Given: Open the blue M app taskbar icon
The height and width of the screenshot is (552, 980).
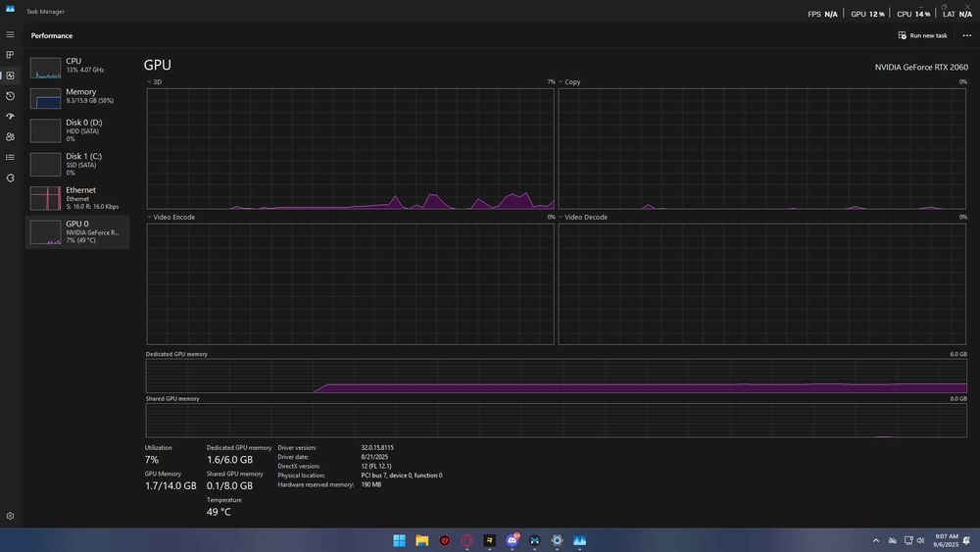Looking at the screenshot, I should click(x=534, y=540).
